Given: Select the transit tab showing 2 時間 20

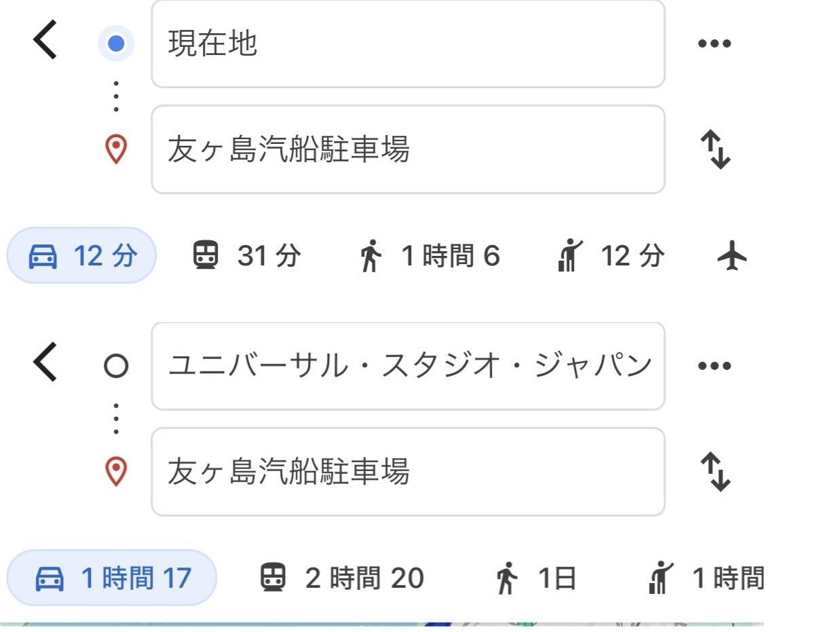Looking at the screenshot, I should pos(342,578).
